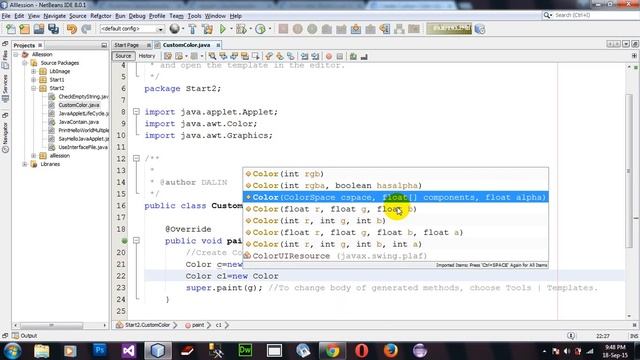Open the Debug menu
This screenshot has width=640, height=360.
point(137,16)
